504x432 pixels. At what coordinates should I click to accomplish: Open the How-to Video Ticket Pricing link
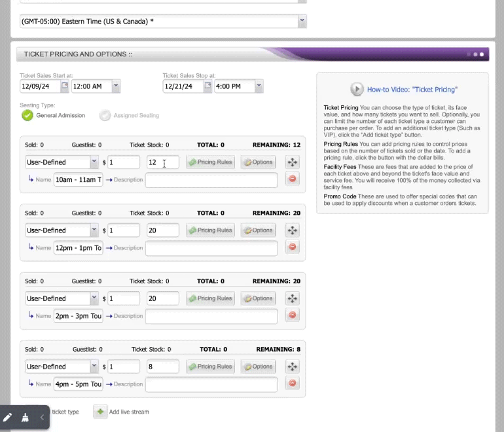pyautogui.click(x=412, y=90)
